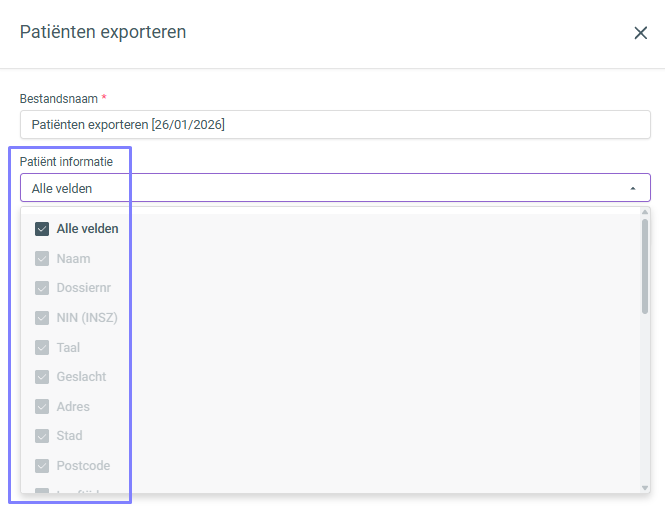Toggle the Alle velden checkbox
The height and width of the screenshot is (526, 665).
[42, 229]
